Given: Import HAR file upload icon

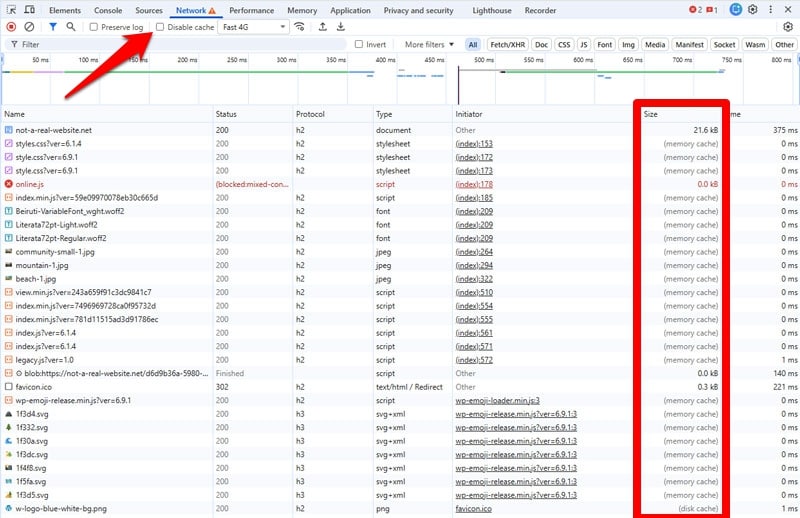Looking at the screenshot, I should point(322,27).
